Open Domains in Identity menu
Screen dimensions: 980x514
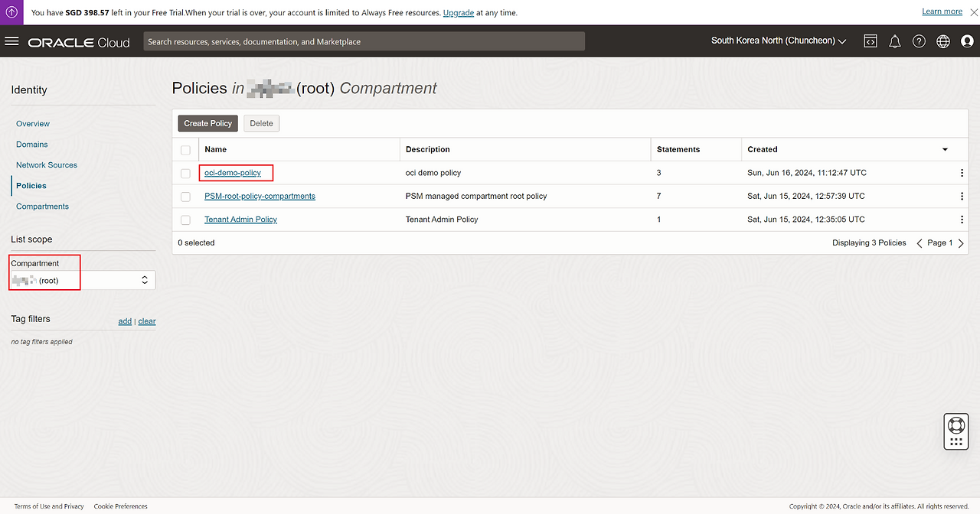pyautogui.click(x=32, y=144)
